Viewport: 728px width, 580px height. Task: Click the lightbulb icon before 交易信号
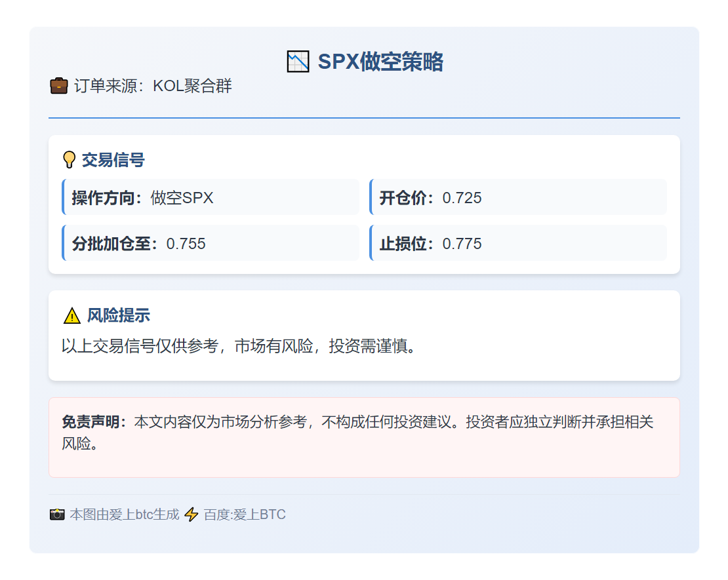click(69, 159)
